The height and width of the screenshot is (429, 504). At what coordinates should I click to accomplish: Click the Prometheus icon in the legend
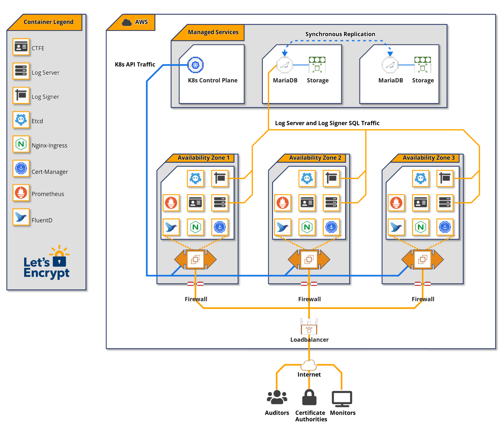pyautogui.click(x=21, y=193)
